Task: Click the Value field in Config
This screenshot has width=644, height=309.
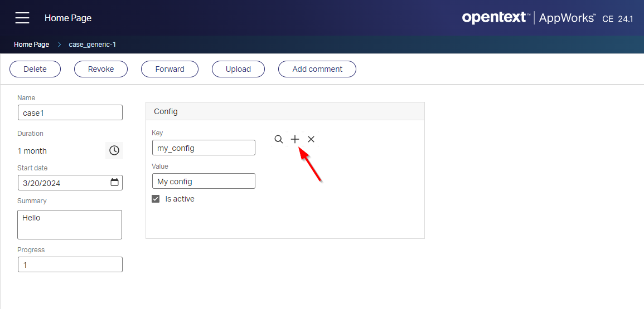Action: pyautogui.click(x=204, y=181)
